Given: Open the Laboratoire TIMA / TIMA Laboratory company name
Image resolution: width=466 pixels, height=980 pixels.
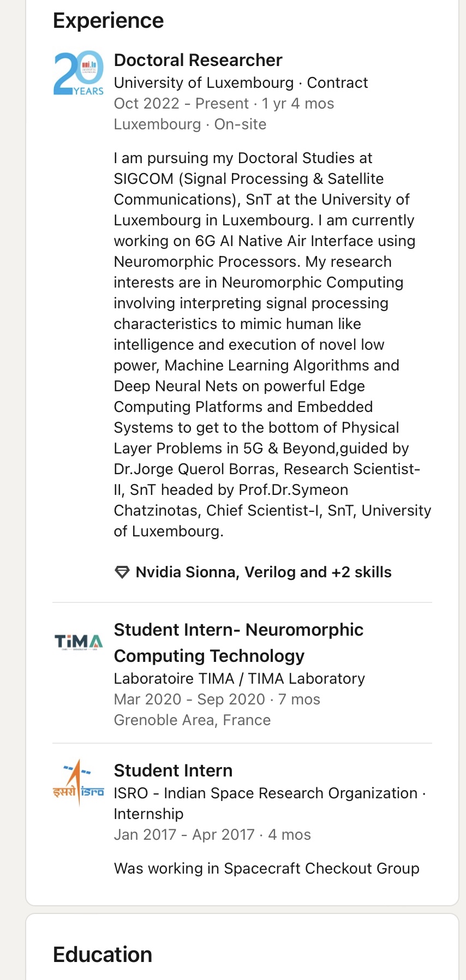Looking at the screenshot, I should tap(240, 679).
